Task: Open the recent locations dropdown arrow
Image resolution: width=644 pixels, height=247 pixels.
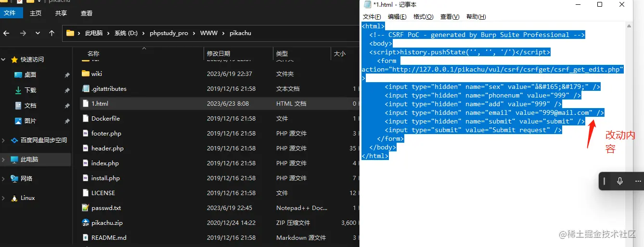Action: click(37, 34)
